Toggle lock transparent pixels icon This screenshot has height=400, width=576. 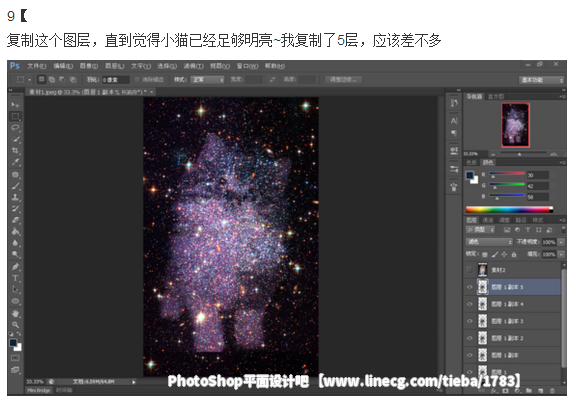(485, 254)
